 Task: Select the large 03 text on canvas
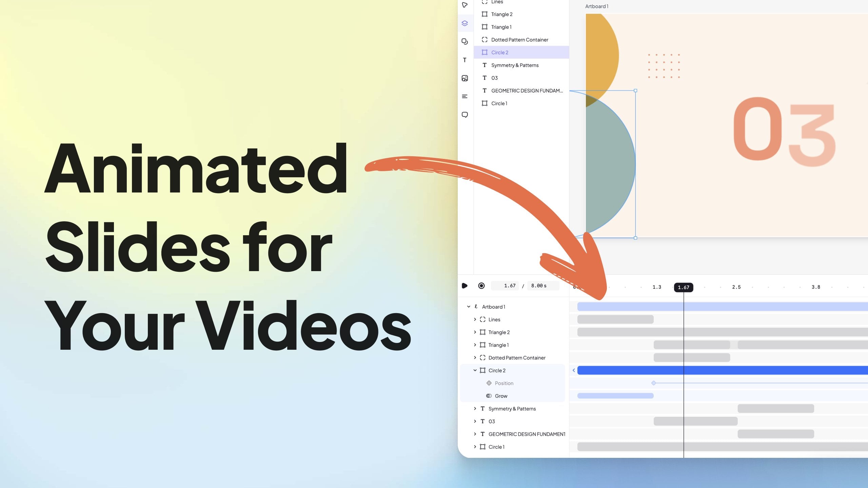tap(785, 133)
